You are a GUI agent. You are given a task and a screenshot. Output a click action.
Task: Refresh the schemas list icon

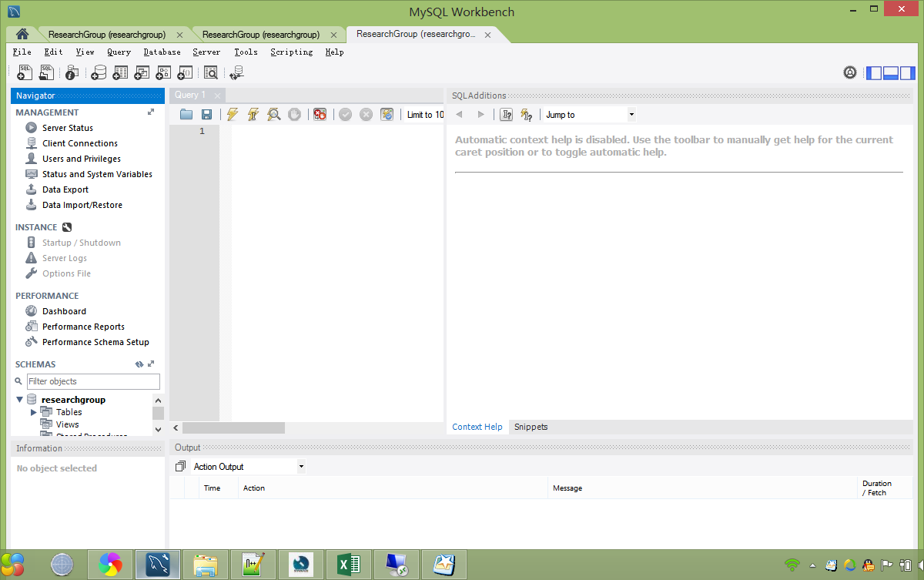tap(139, 364)
